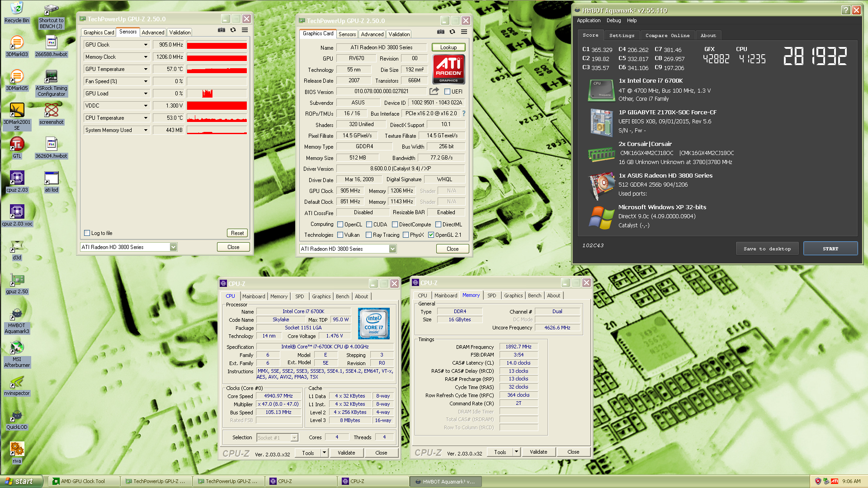Click the BIOS export share icon in GPU-Z
Screen dimensions: 868x488
click(x=434, y=91)
